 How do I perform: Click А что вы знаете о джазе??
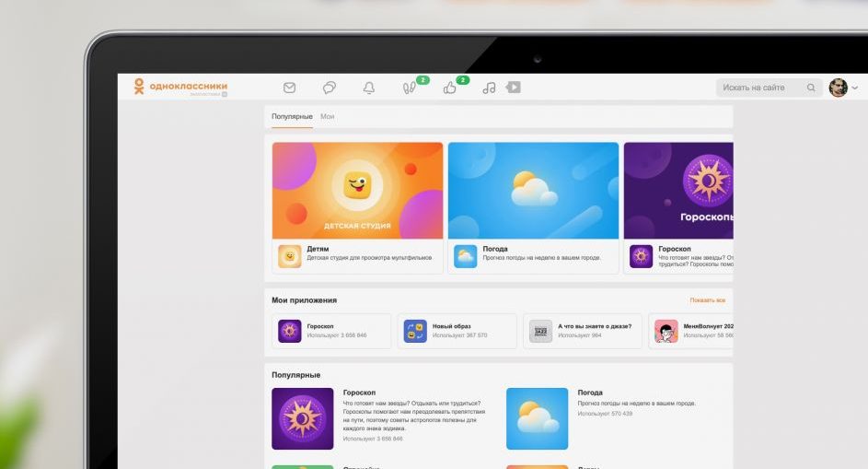595,326
